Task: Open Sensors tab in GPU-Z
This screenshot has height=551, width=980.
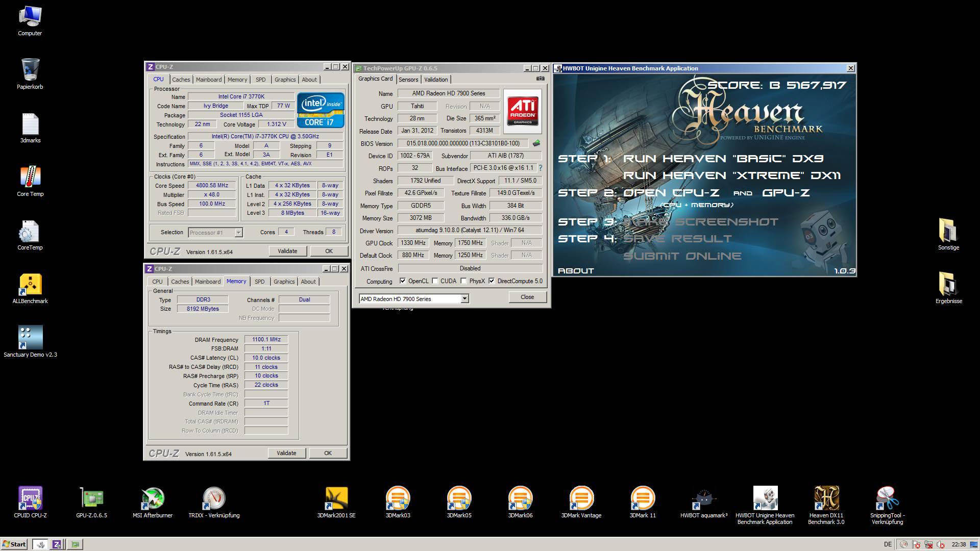Action: point(408,80)
